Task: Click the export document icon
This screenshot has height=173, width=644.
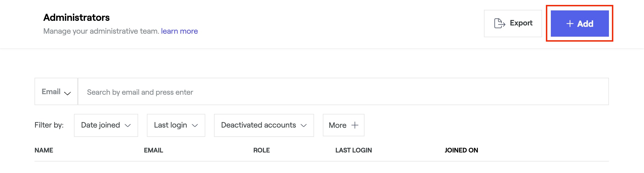Action: tap(499, 24)
